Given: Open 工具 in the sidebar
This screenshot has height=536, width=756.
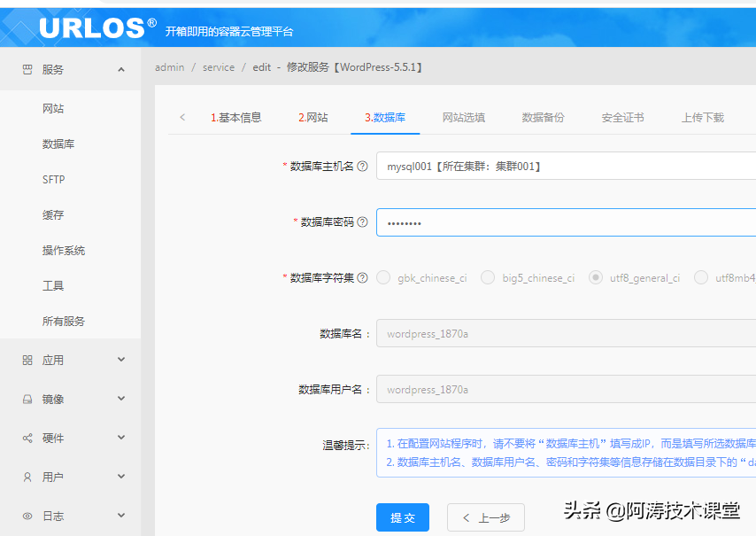Looking at the screenshot, I should [x=53, y=285].
